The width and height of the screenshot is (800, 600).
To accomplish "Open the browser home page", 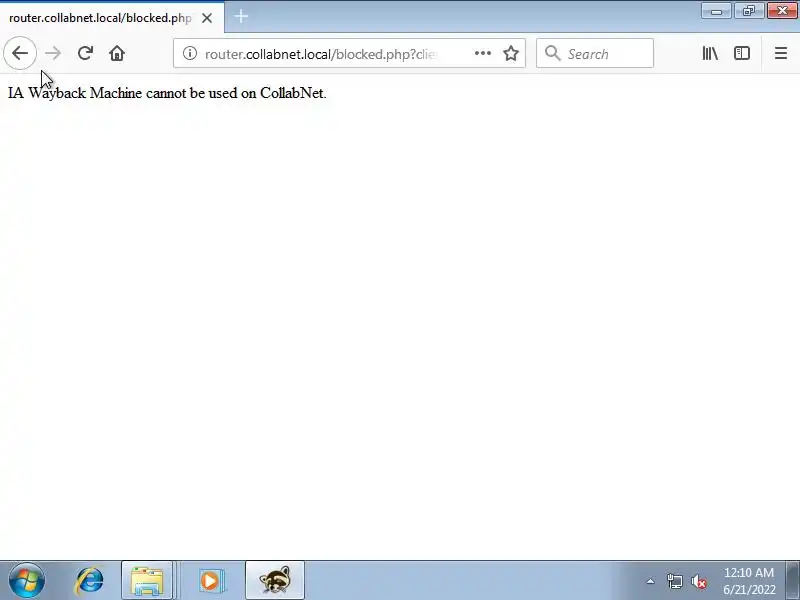I will pos(117,53).
